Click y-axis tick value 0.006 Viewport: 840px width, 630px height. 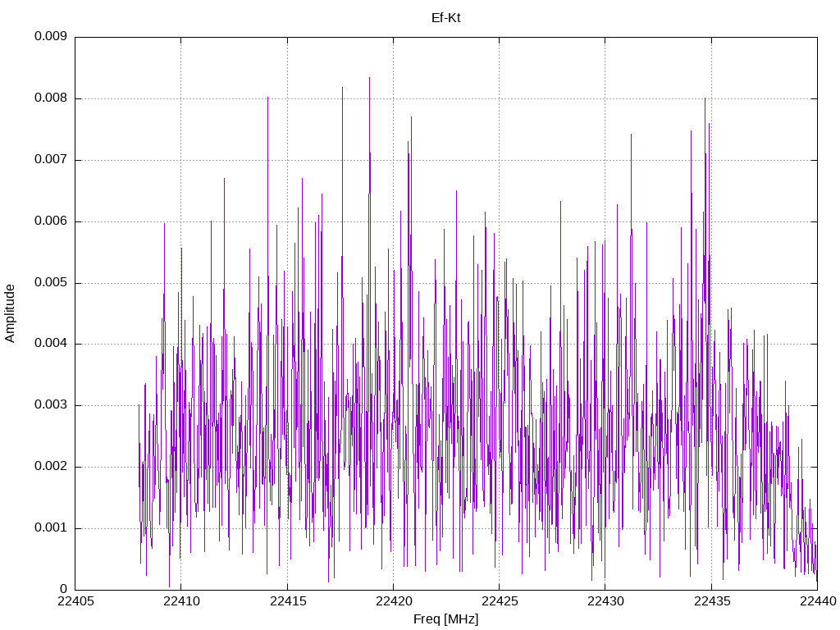coord(51,221)
